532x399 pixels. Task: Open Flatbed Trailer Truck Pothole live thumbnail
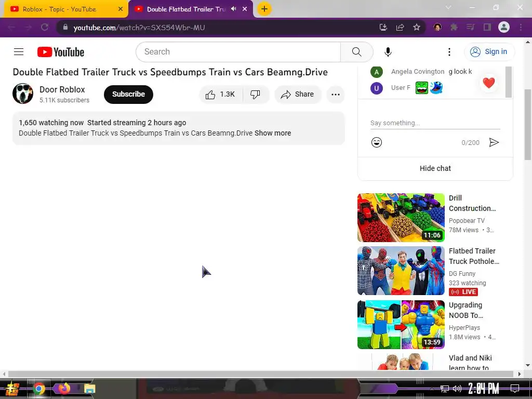pos(401,270)
